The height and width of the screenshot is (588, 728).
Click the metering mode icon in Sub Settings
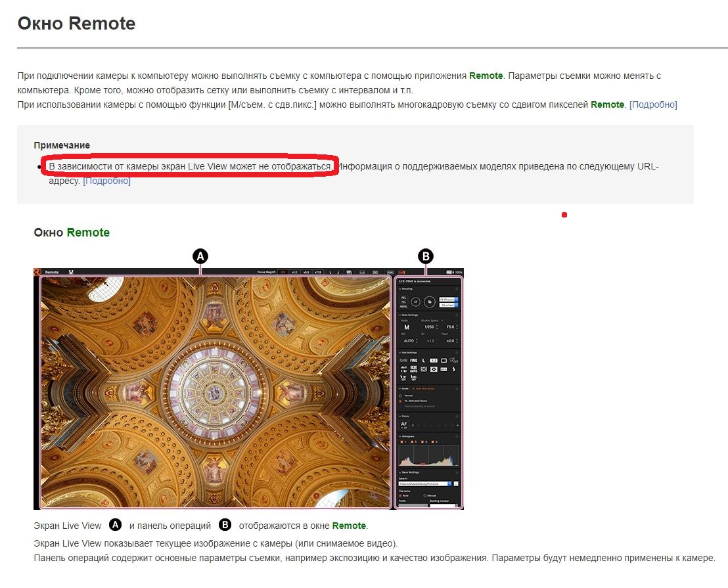tap(434, 369)
